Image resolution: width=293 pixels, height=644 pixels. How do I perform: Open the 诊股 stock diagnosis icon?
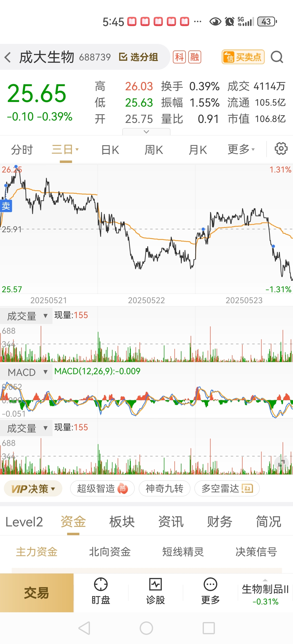click(156, 591)
